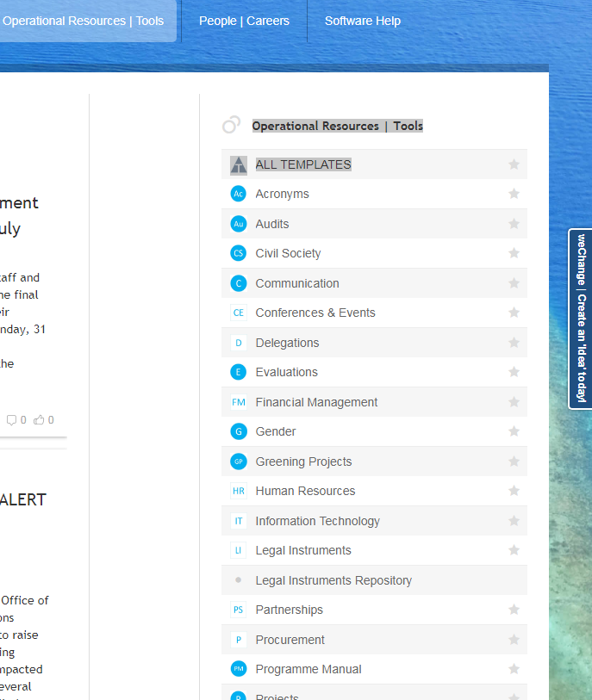Open the People | Careers nav tab

click(x=244, y=21)
